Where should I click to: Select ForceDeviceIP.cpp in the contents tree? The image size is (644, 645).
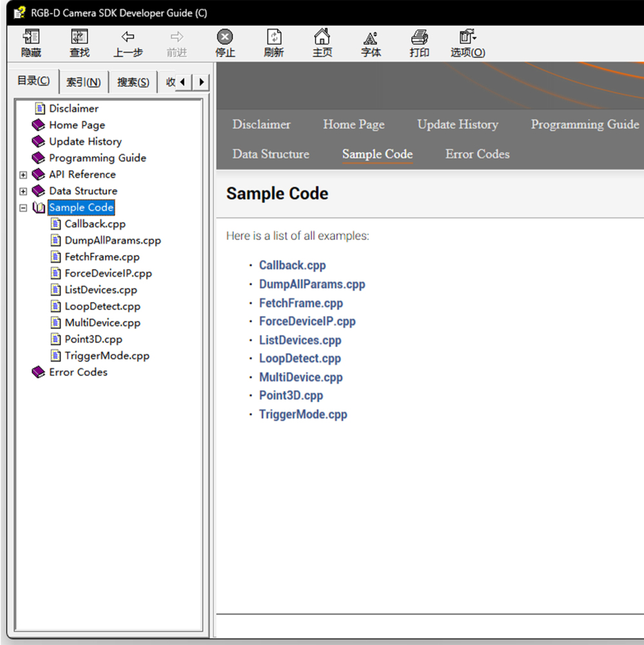point(108,273)
